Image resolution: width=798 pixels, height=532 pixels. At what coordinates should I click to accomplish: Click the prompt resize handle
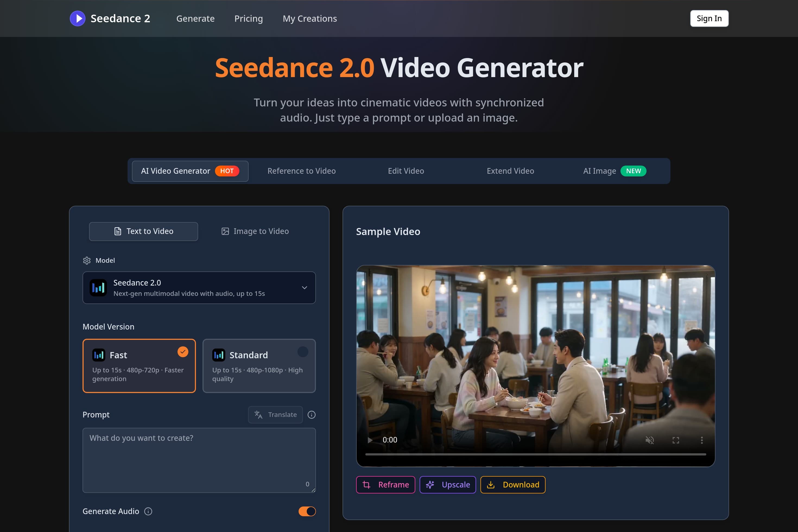[313, 490]
